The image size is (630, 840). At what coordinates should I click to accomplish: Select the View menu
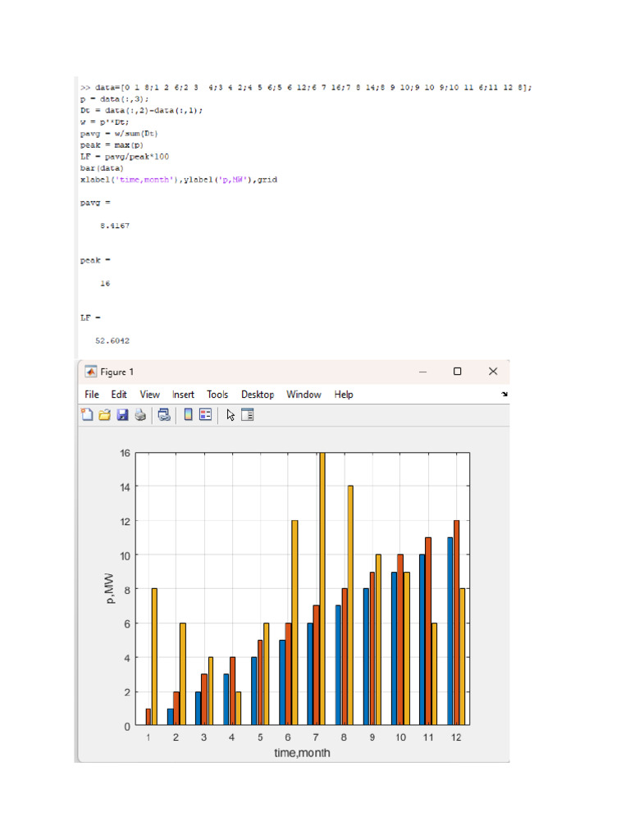(150, 395)
